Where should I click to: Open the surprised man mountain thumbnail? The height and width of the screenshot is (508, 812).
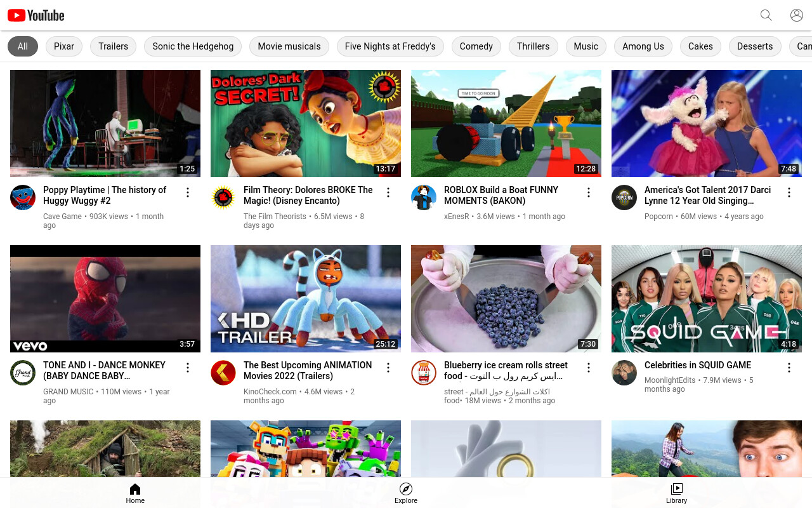pos(707,448)
